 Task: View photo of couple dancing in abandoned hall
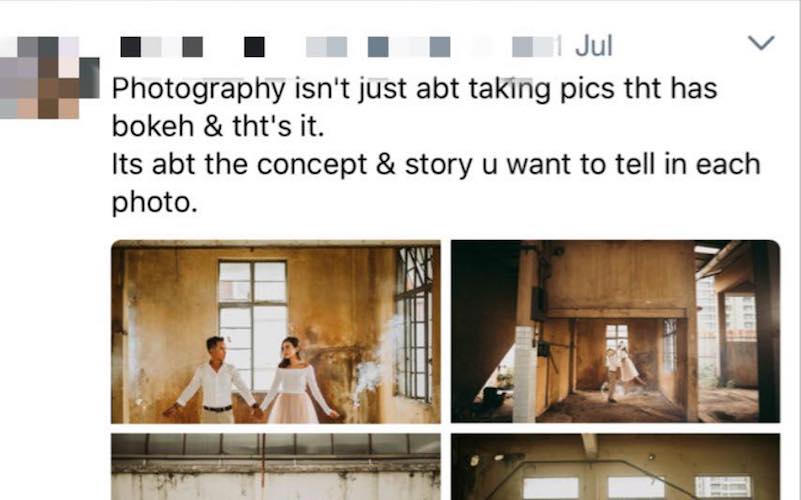click(615, 331)
